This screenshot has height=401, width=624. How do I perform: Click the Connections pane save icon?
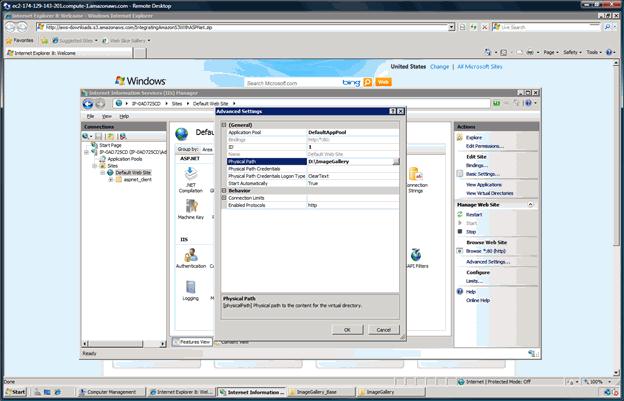click(x=98, y=136)
